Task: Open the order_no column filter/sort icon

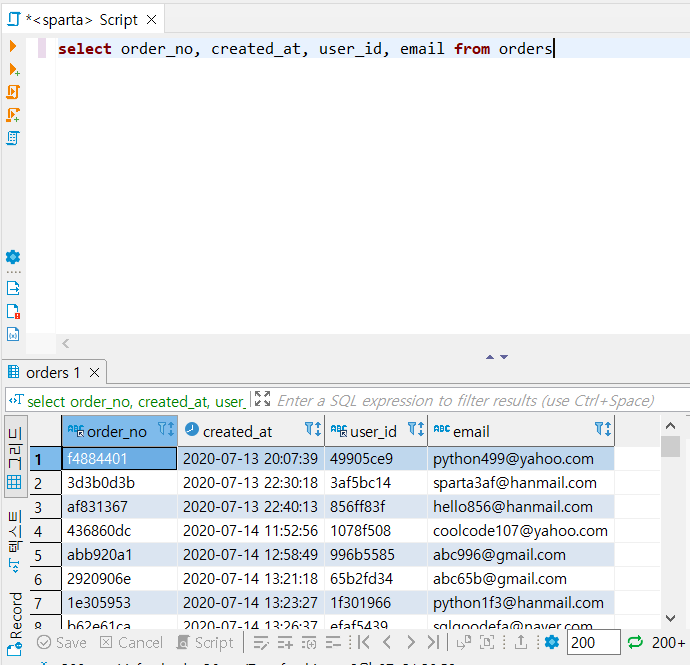Action: (166, 429)
